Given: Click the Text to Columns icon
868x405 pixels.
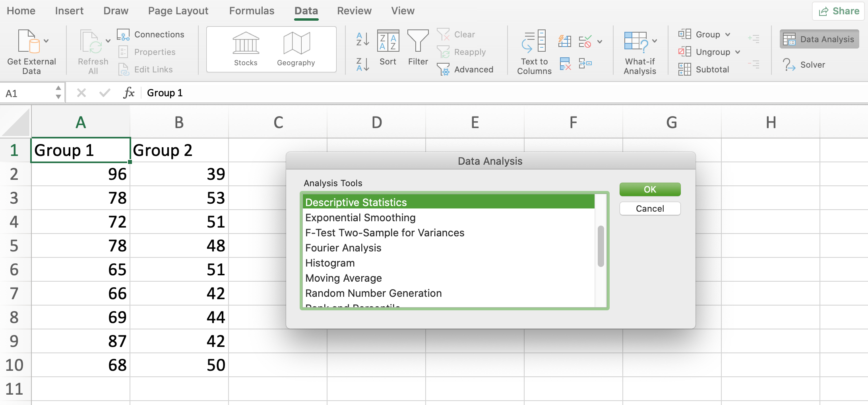Looking at the screenshot, I should (534, 41).
